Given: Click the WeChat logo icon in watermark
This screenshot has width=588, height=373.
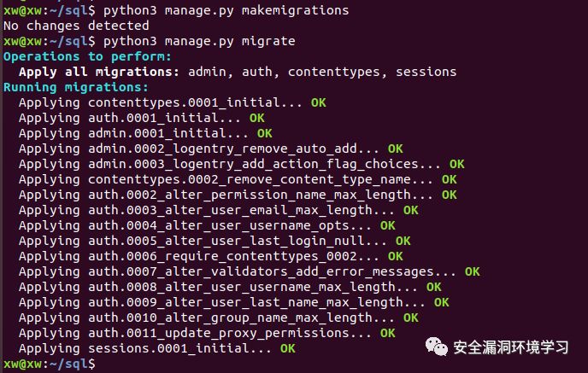Looking at the screenshot, I should (x=437, y=347).
